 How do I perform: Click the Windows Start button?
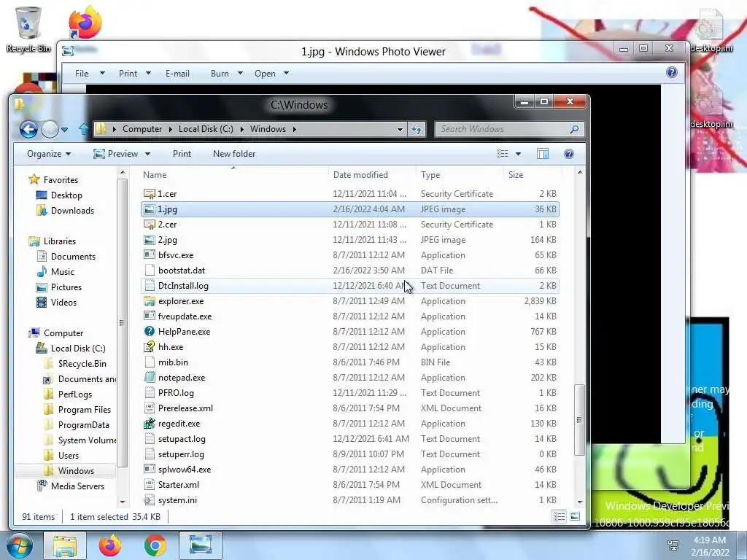20,545
